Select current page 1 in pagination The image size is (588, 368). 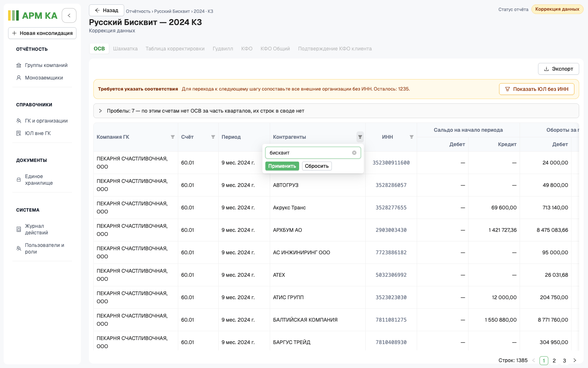pyautogui.click(x=544, y=361)
